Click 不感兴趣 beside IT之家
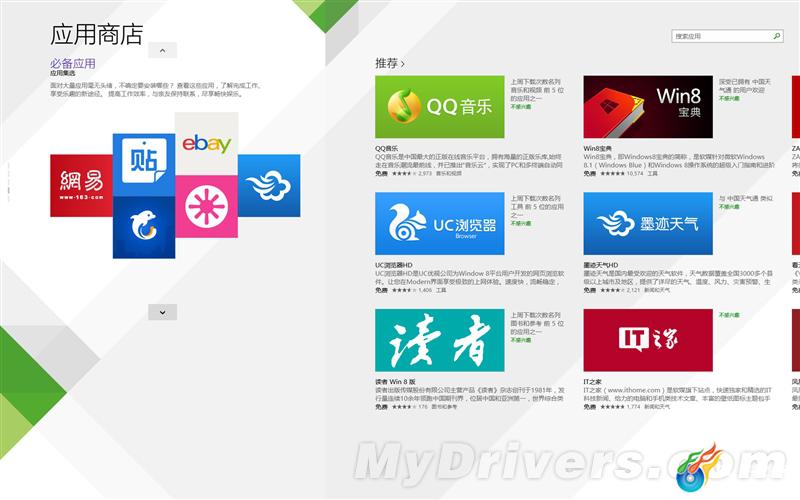The image size is (800, 500). 729,315
